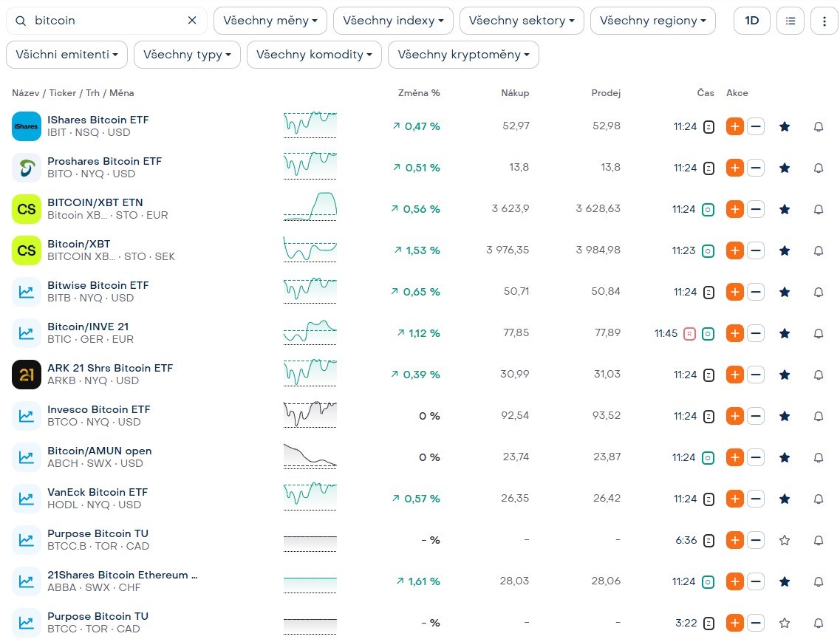The width and height of the screenshot is (840, 642).
Task: Click the plus button for 21Shares Bitcoin Ethereum
Action: pyautogui.click(x=734, y=581)
